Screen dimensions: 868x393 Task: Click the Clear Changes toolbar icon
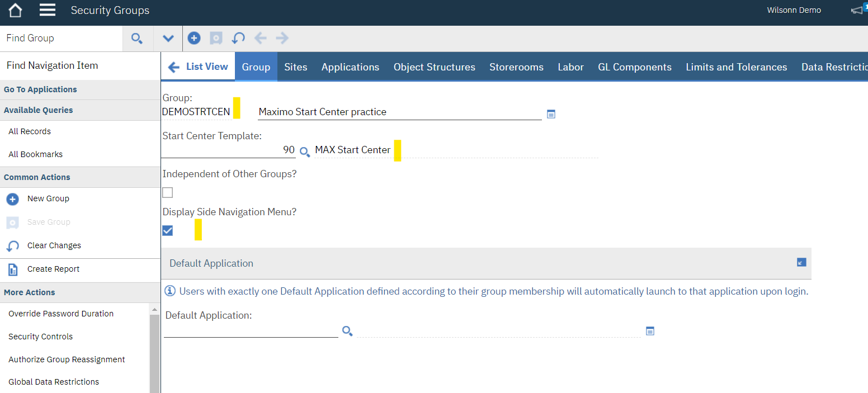238,37
